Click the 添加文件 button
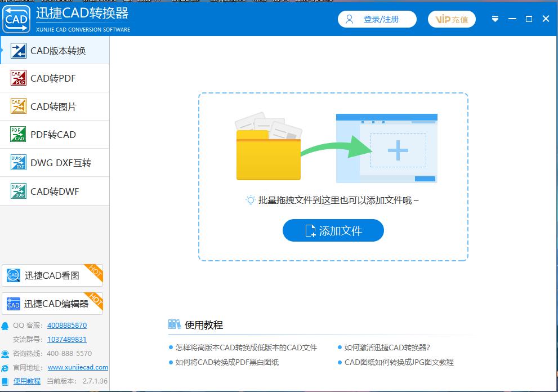558x392 pixels. click(x=333, y=230)
